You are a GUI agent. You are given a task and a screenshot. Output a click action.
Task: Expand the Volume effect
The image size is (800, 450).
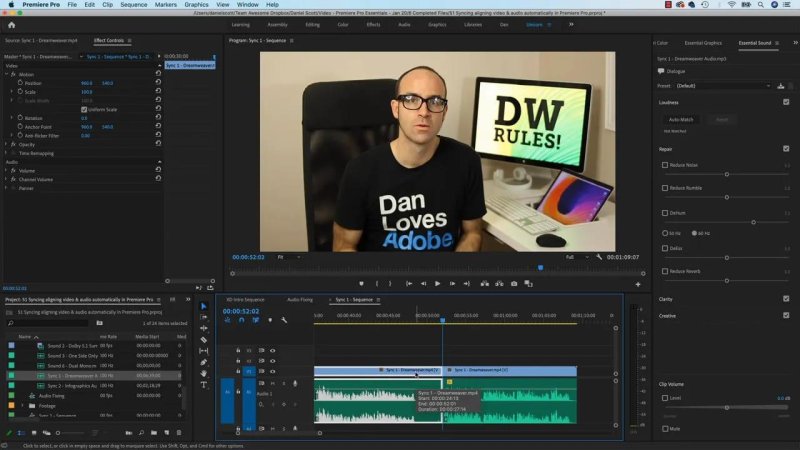click(x=6, y=170)
